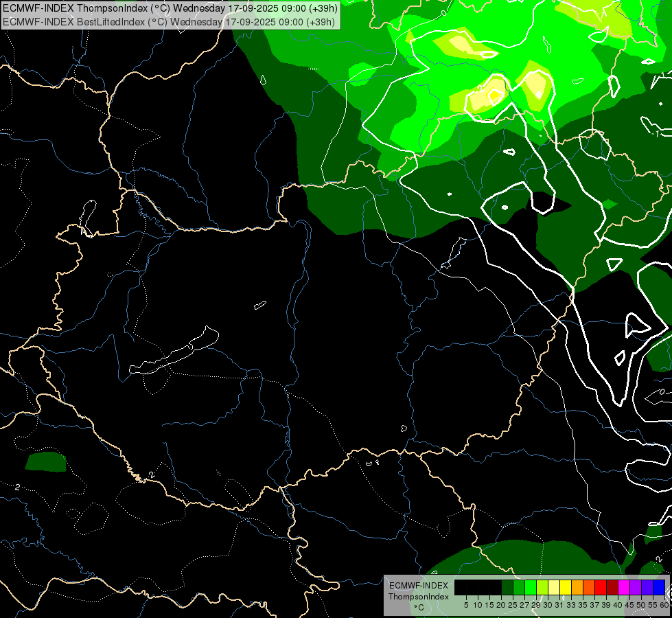The height and width of the screenshot is (618, 672).
Task: Click the dark green 20–25 legend swatch
Action: click(x=507, y=587)
